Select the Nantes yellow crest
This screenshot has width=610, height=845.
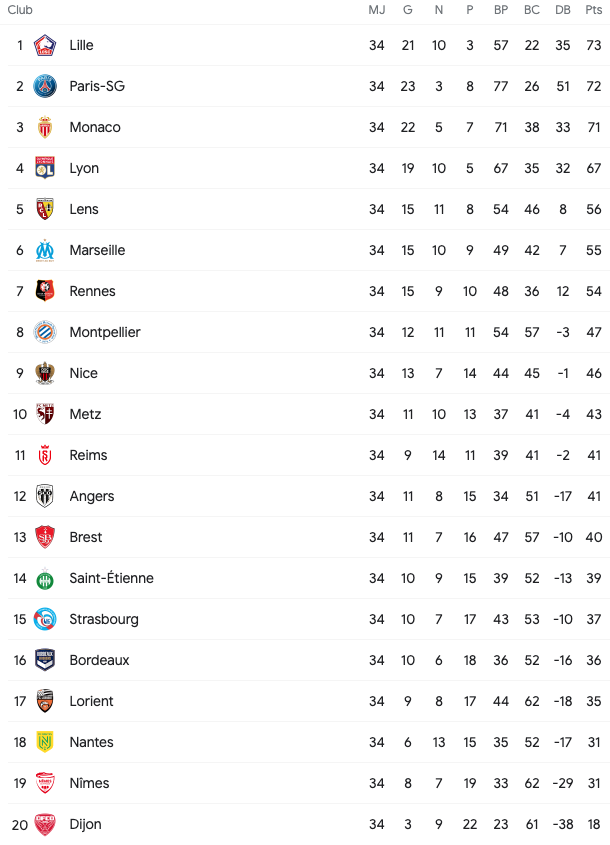coord(45,742)
